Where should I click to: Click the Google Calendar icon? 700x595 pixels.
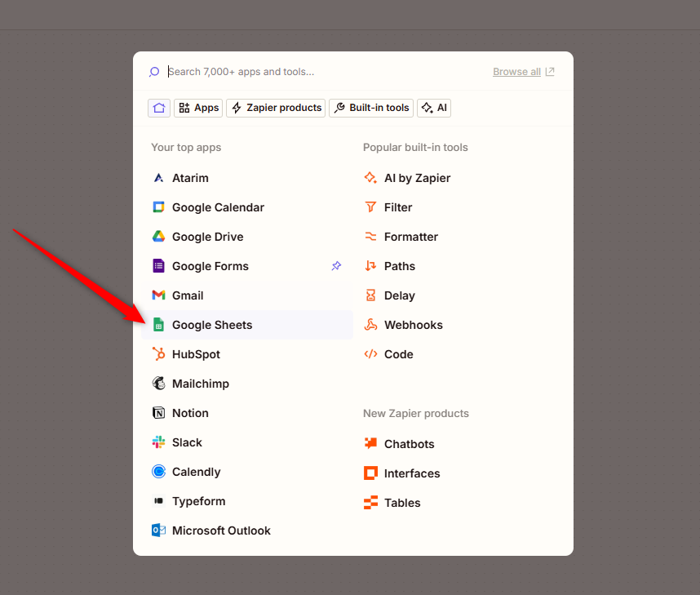[158, 207]
